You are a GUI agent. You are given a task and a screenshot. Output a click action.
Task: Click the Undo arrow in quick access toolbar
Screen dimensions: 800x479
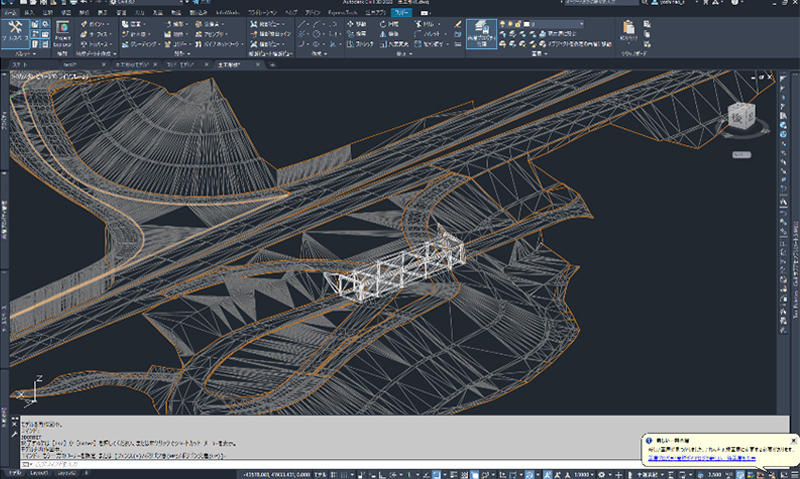tap(84, 3)
